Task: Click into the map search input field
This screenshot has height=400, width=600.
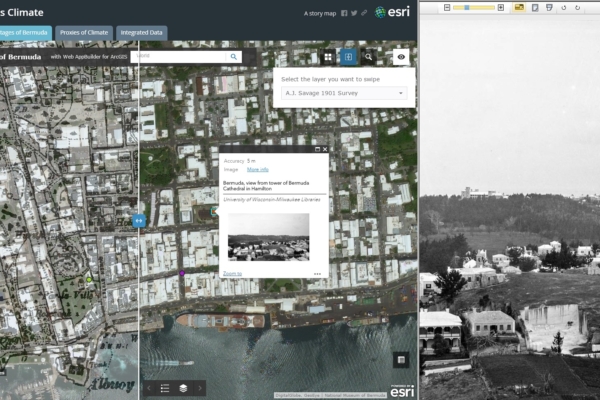Action: [x=180, y=57]
